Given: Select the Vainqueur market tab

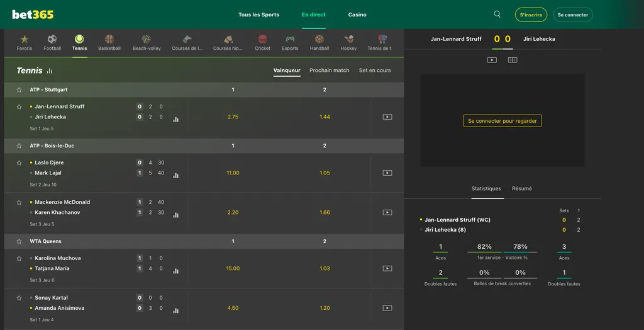Looking at the screenshot, I should click(x=287, y=71).
